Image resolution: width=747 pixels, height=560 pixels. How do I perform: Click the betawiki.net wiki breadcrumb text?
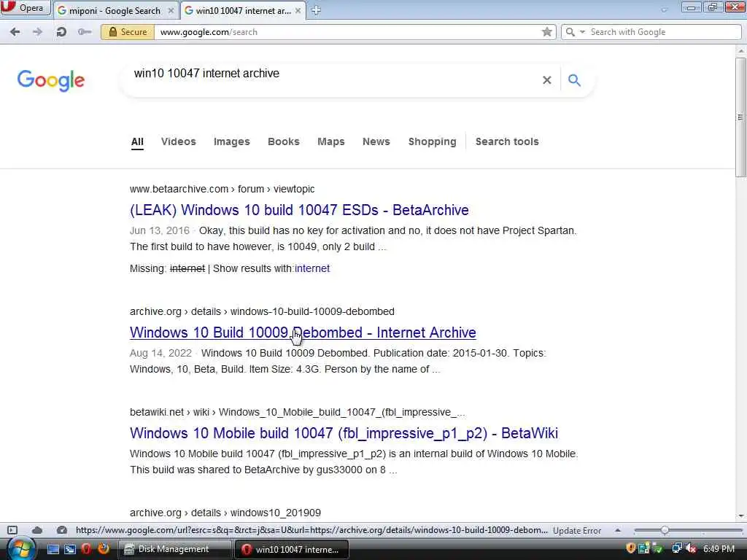click(297, 412)
